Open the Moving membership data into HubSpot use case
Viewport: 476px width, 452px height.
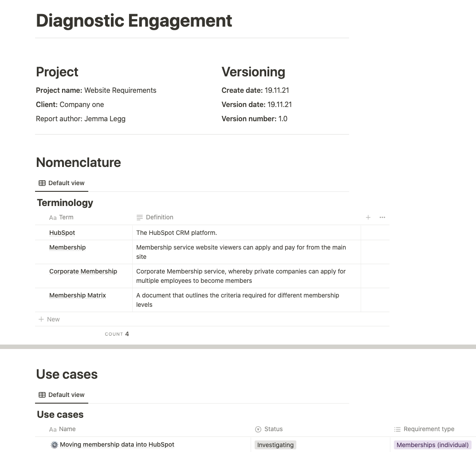(x=117, y=444)
